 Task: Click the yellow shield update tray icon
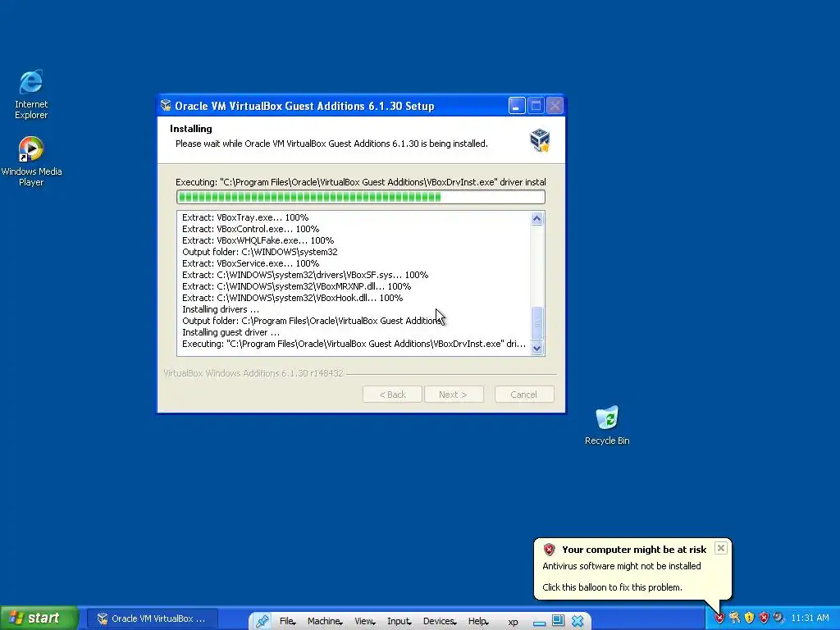[749, 618]
